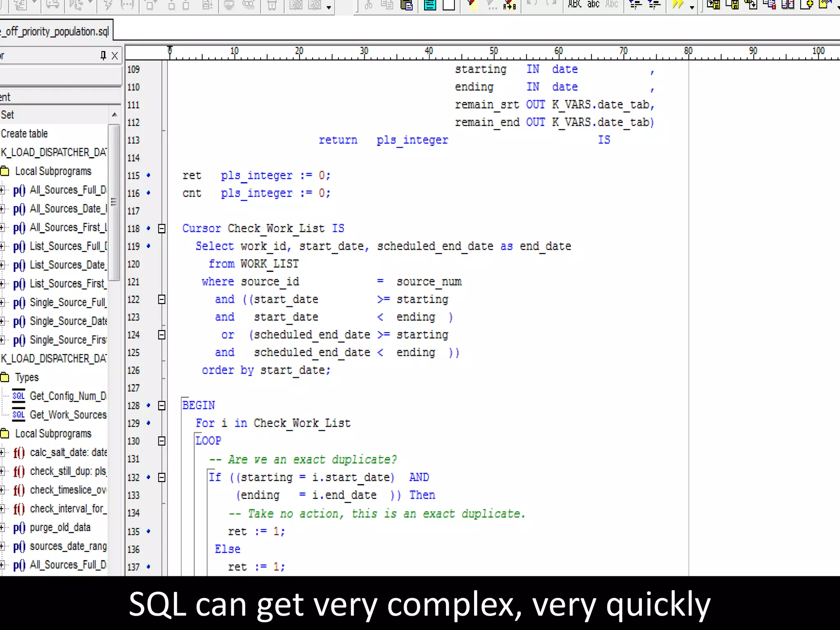Click the greyed-out truck toolbar icon
Viewport: 840px width, 630px height.
coord(52,5)
